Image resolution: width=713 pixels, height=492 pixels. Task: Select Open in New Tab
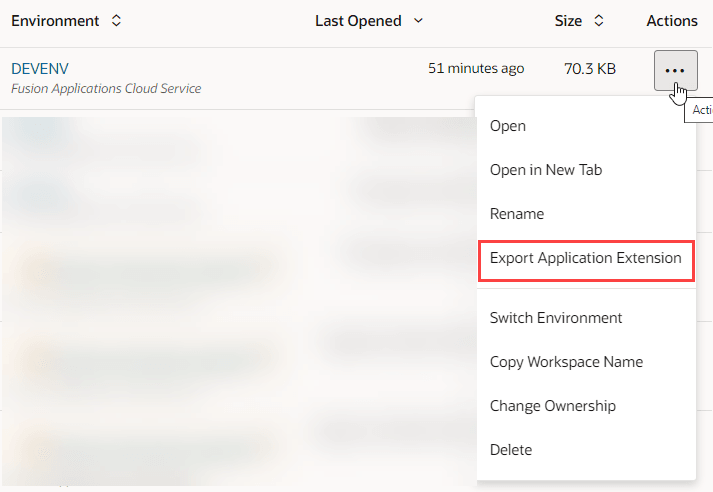click(x=546, y=170)
